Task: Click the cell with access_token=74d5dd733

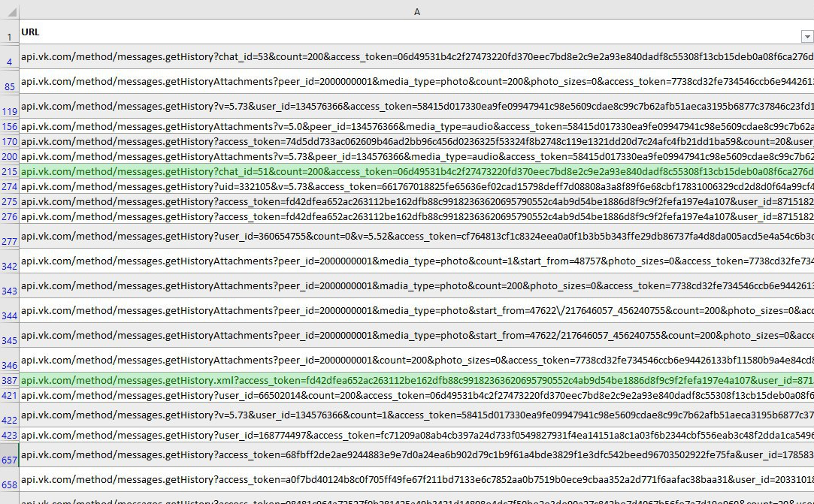Action: point(417,141)
